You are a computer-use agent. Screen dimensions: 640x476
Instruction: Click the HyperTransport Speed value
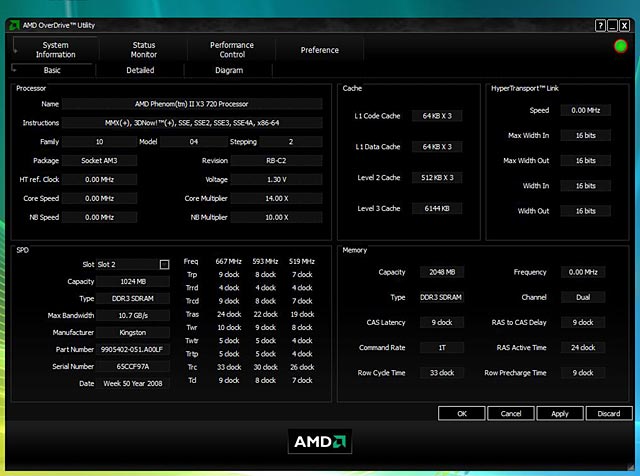585,110
